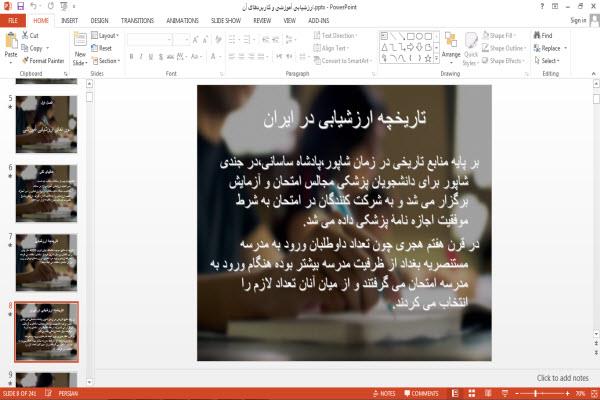Open the Font size combo box
600x400 pixels.
pos(181,39)
